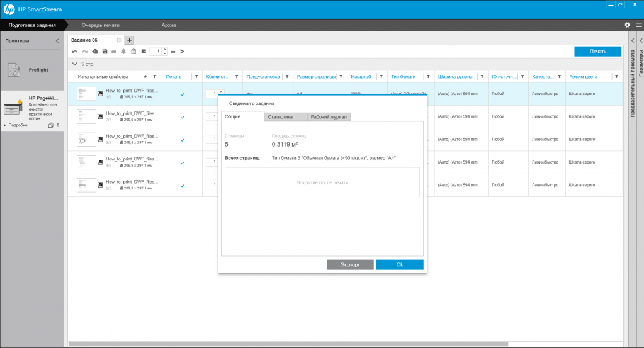Image resolution: width=644 pixels, height=348 pixels.
Task: Click the clipboard job info icon
Action: coord(133,52)
